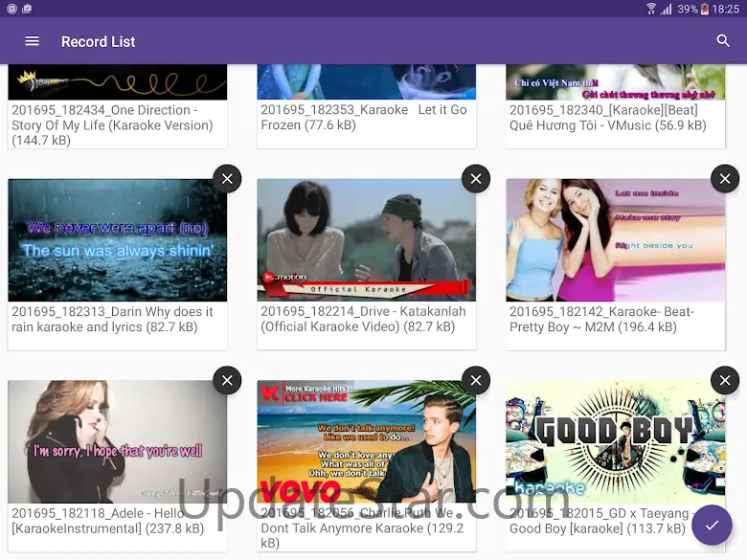This screenshot has width=747, height=560.
Task: Remove the Darin Why does it rain recording
Action: click(x=227, y=179)
